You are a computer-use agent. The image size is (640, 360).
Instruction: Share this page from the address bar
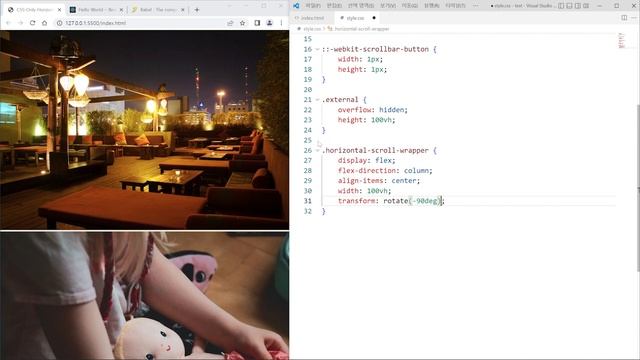pyautogui.click(x=230, y=23)
